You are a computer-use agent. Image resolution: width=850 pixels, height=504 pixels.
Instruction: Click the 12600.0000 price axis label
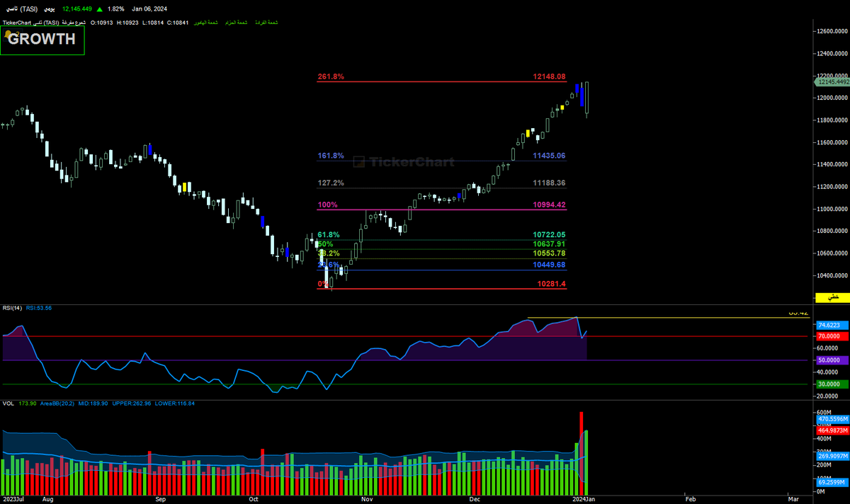tap(832, 31)
